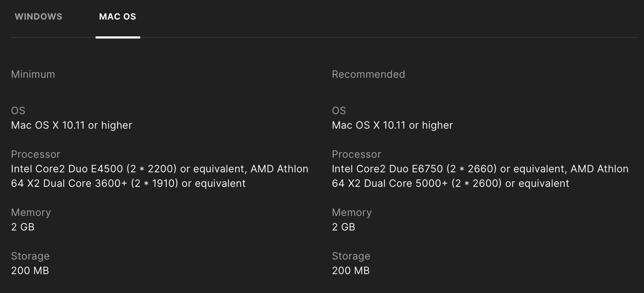Click the minimum 2 GB value
The image size is (644, 293).
coord(23,227)
